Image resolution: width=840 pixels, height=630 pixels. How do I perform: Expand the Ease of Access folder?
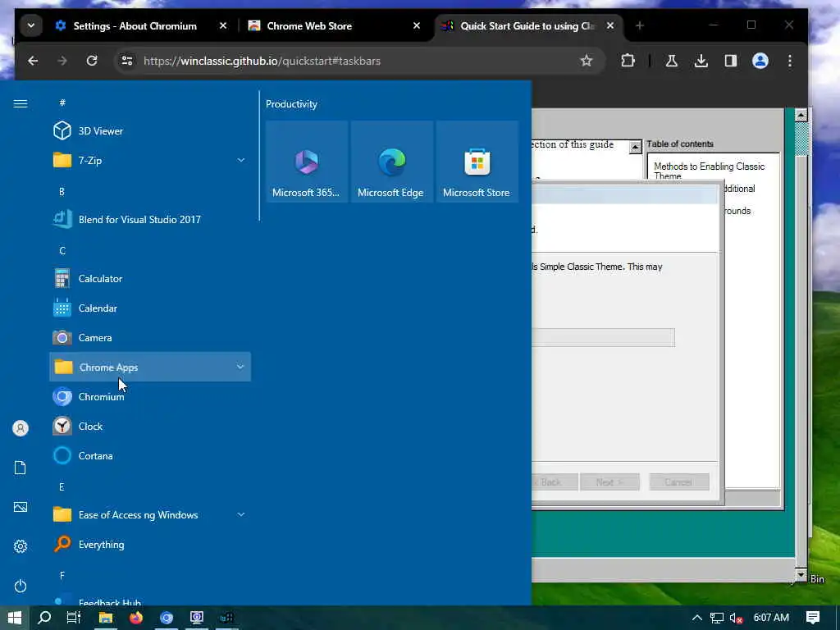(x=150, y=515)
